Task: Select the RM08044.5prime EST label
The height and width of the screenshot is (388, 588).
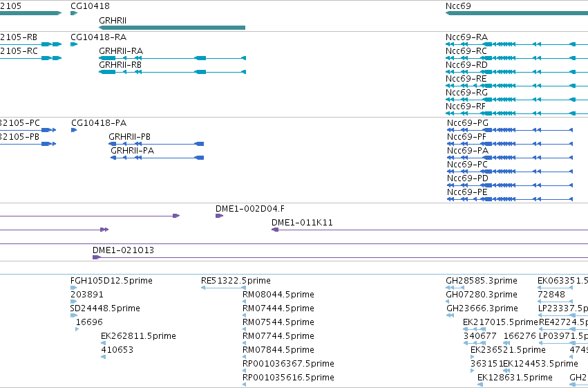Action: tap(278, 295)
